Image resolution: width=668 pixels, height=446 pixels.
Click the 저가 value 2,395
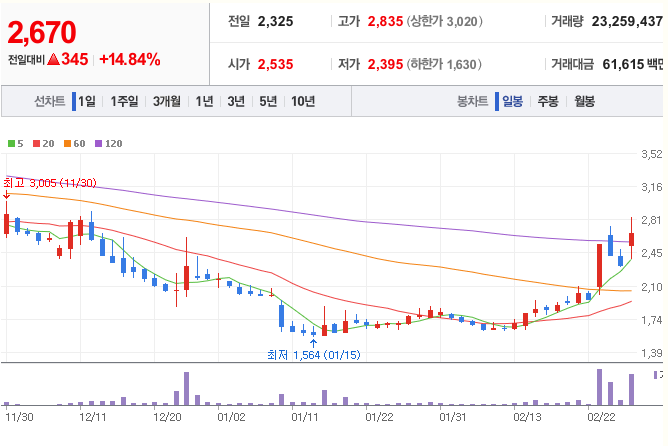pyautogui.click(x=385, y=64)
